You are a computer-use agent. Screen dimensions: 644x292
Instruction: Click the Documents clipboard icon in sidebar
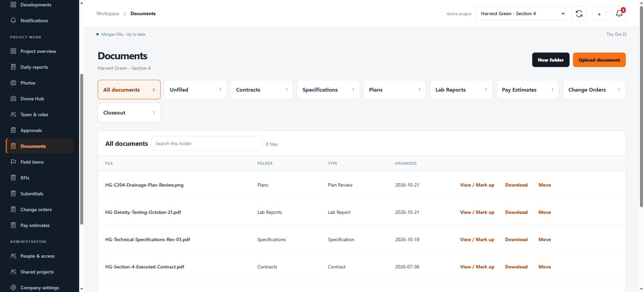click(13, 146)
